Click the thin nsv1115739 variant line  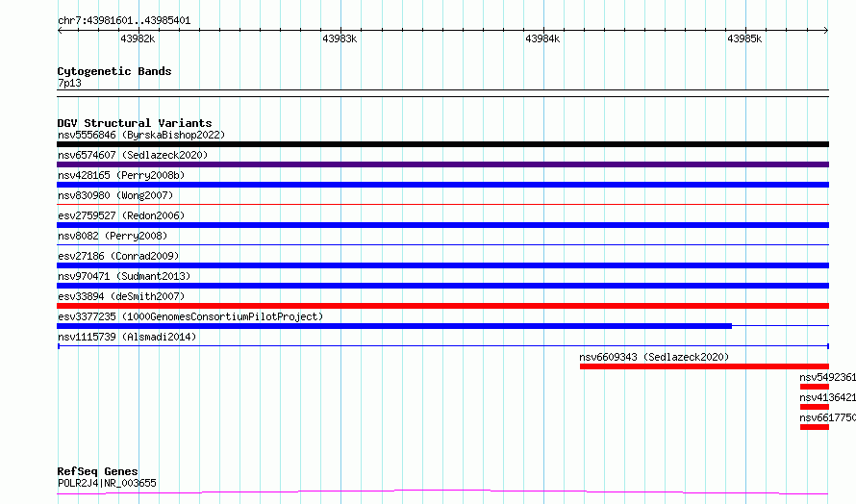[442, 346]
